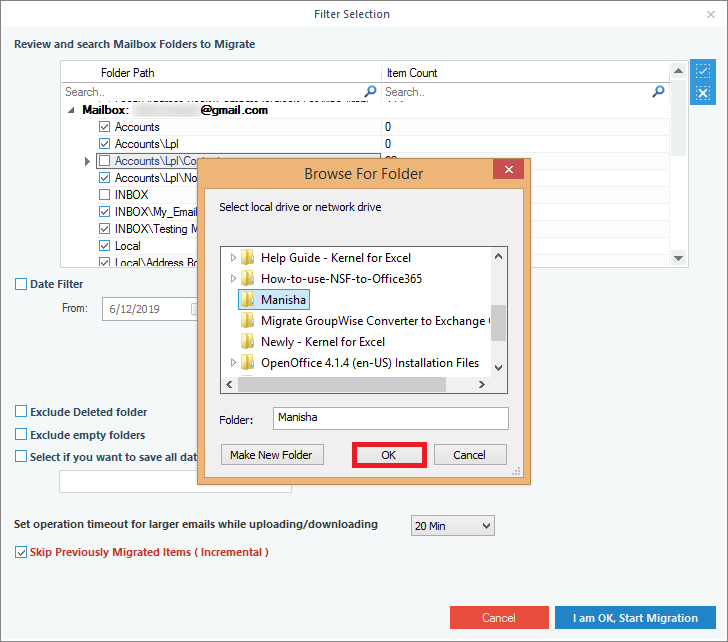Image resolution: width=728 pixels, height=642 pixels.
Task: Click the Item Count search magnifier icon
Action: click(x=658, y=91)
